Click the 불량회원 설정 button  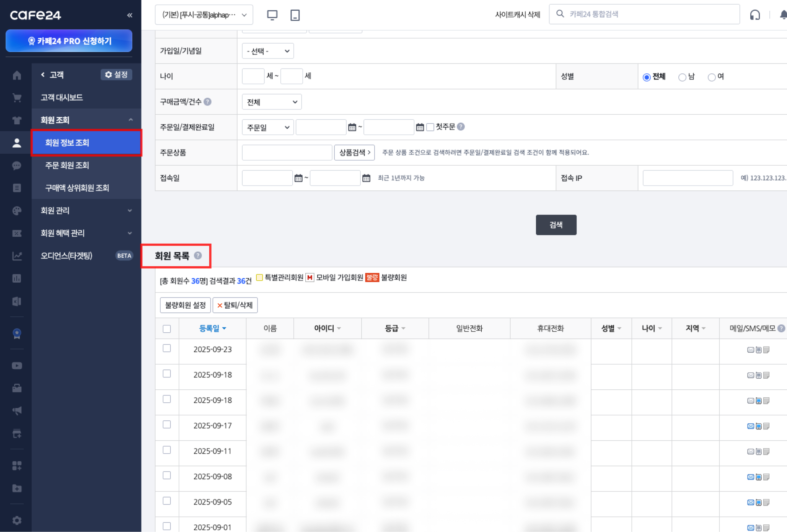click(185, 305)
